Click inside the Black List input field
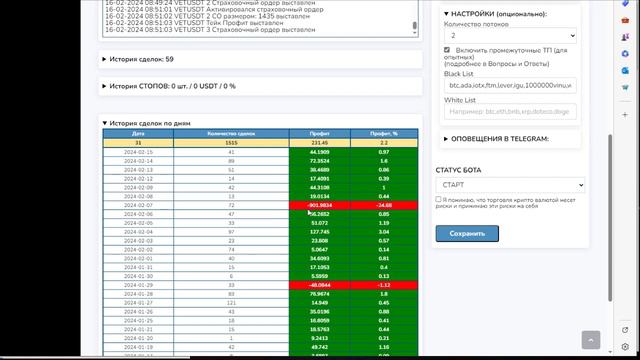Screen dimensions: 640x360 (x=510, y=85)
